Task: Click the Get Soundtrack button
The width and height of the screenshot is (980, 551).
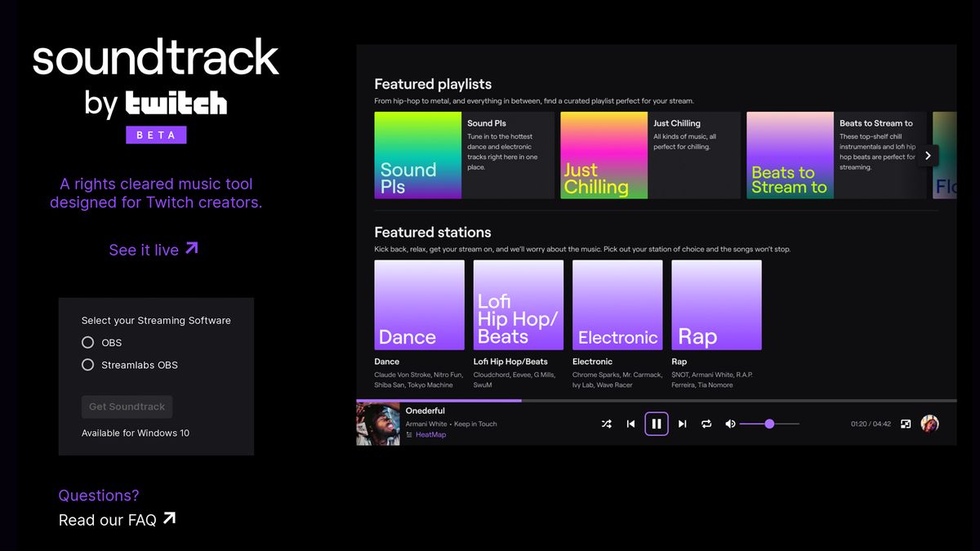Action: [x=127, y=407]
